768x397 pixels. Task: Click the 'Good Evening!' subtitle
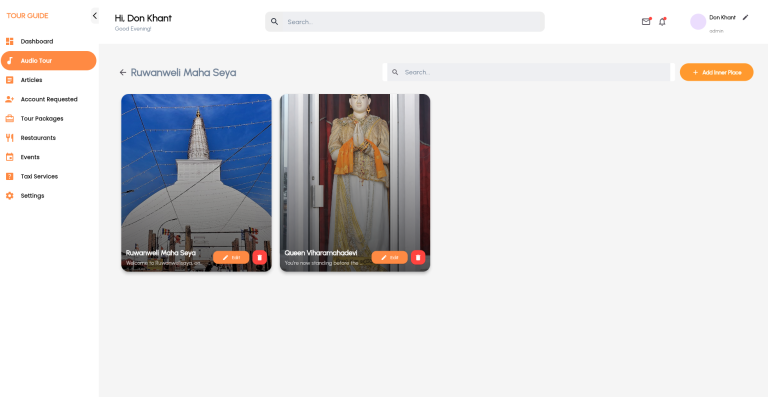133,29
